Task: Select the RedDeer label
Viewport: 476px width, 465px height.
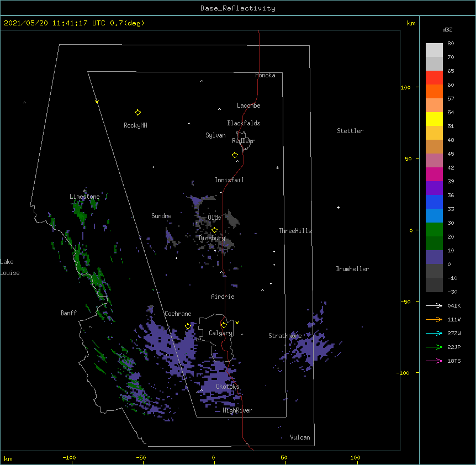Action: pyautogui.click(x=244, y=140)
